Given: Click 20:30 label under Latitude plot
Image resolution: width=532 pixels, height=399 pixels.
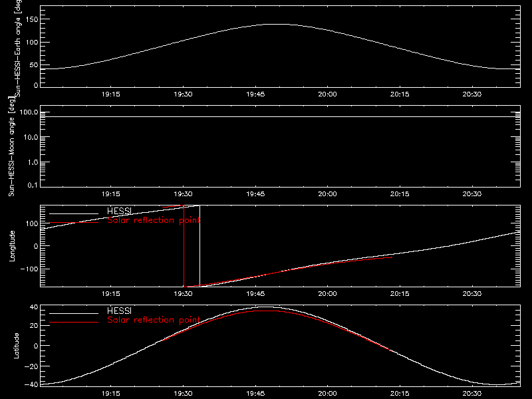Looking at the screenshot, I should (472, 394).
